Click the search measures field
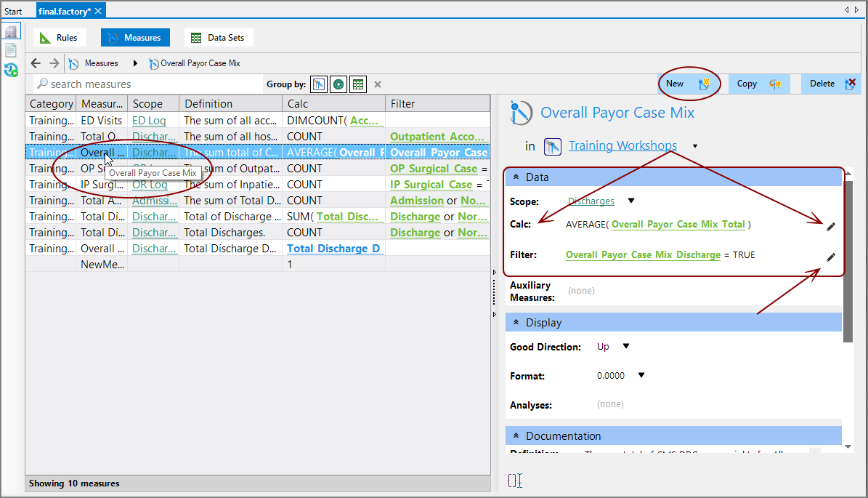The image size is (868, 498). 145,84
